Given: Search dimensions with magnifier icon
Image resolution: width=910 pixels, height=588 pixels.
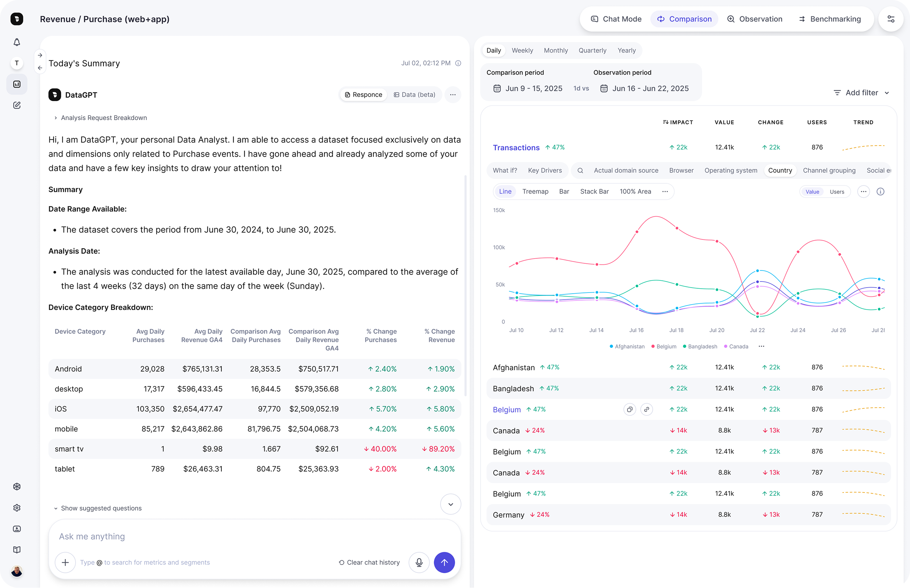Looking at the screenshot, I should pos(580,170).
